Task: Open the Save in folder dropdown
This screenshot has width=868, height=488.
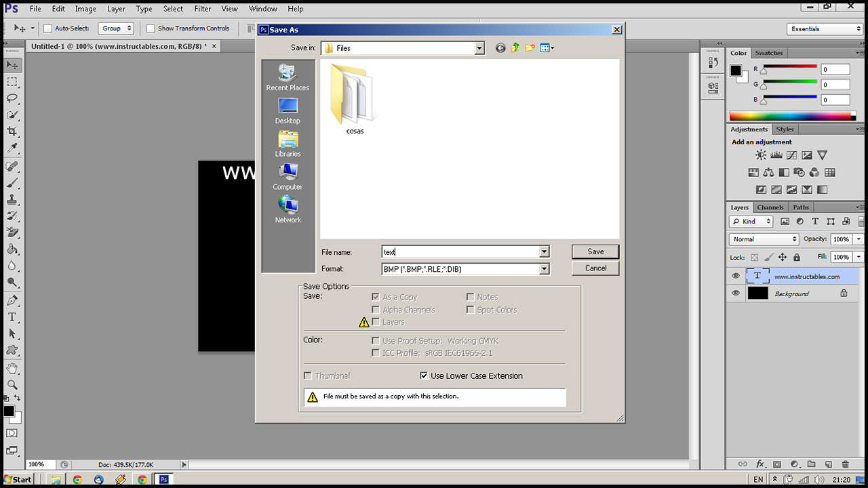Action: pos(479,48)
